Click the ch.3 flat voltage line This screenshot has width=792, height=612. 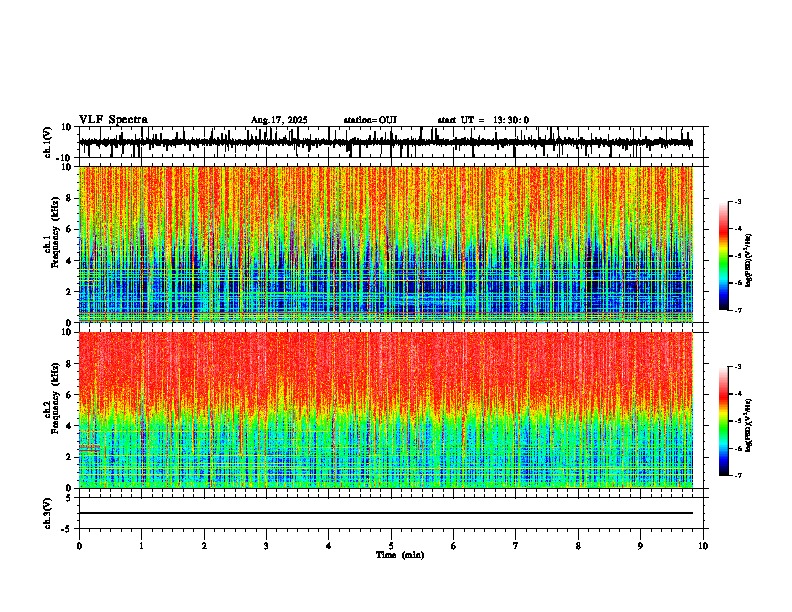[386, 513]
